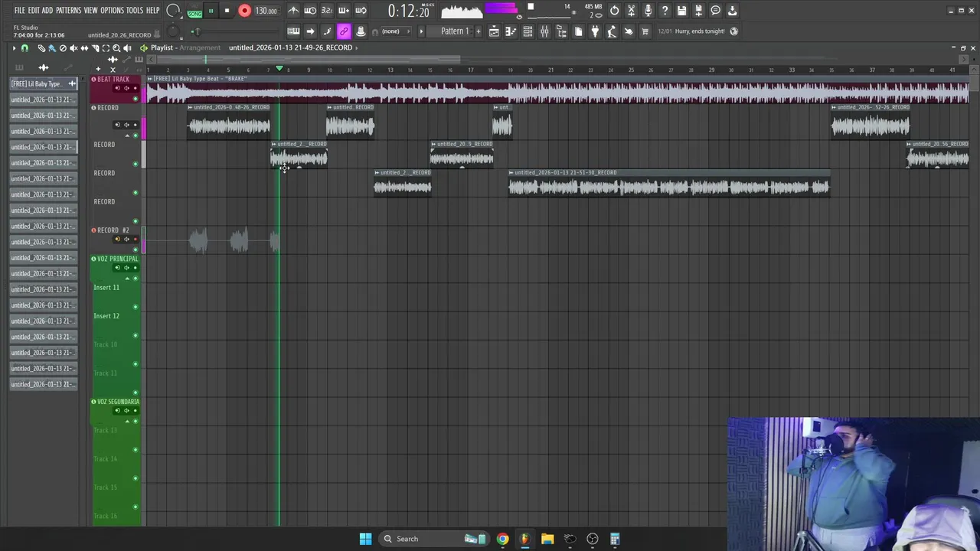Select the playlist mute tool
The image size is (980, 551).
pyautogui.click(x=73, y=48)
